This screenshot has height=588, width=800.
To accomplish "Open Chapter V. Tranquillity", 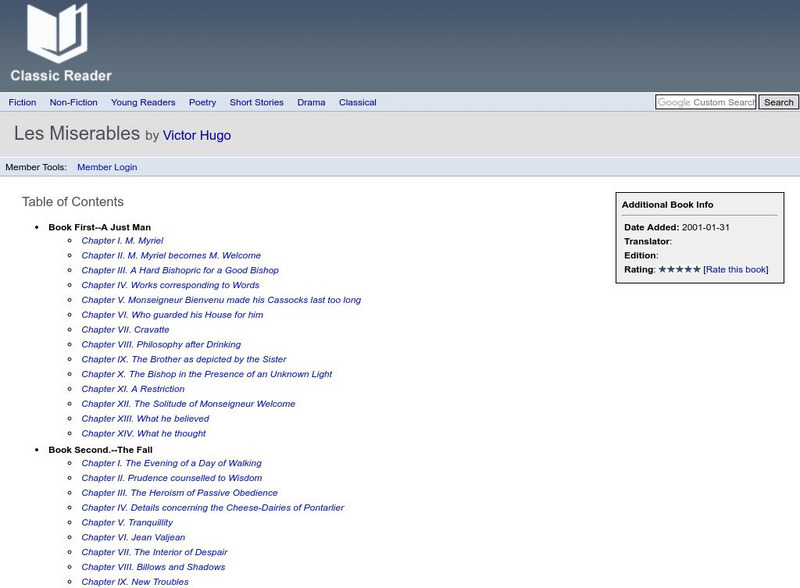I will (x=127, y=522).
